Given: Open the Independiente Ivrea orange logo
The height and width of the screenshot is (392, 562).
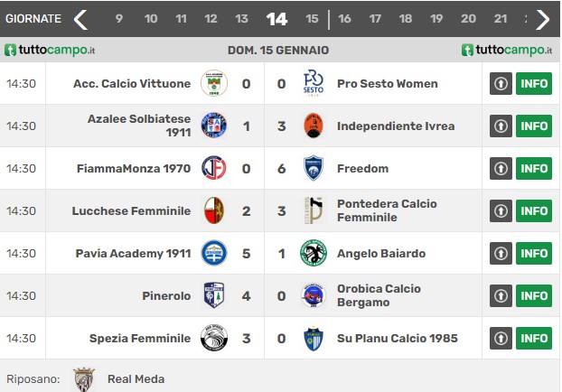Looking at the screenshot, I should pyautogui.click(x=314, y=126).
